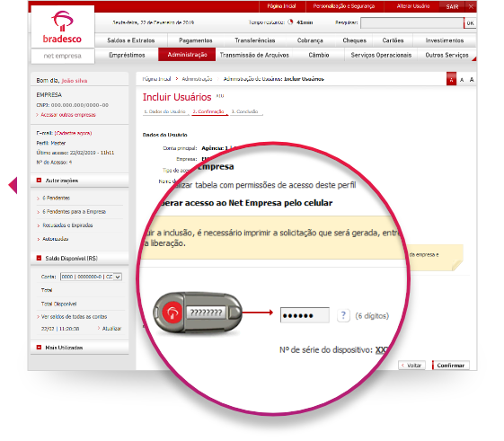Click the OK search button
The height and width of the screenshot is (441, 504).
coord(470,22)
